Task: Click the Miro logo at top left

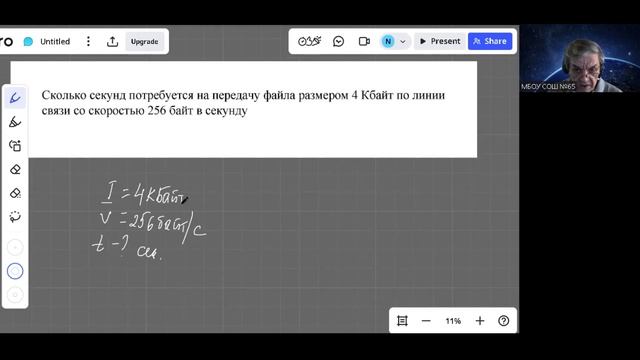Action: [x=7, y=41]
